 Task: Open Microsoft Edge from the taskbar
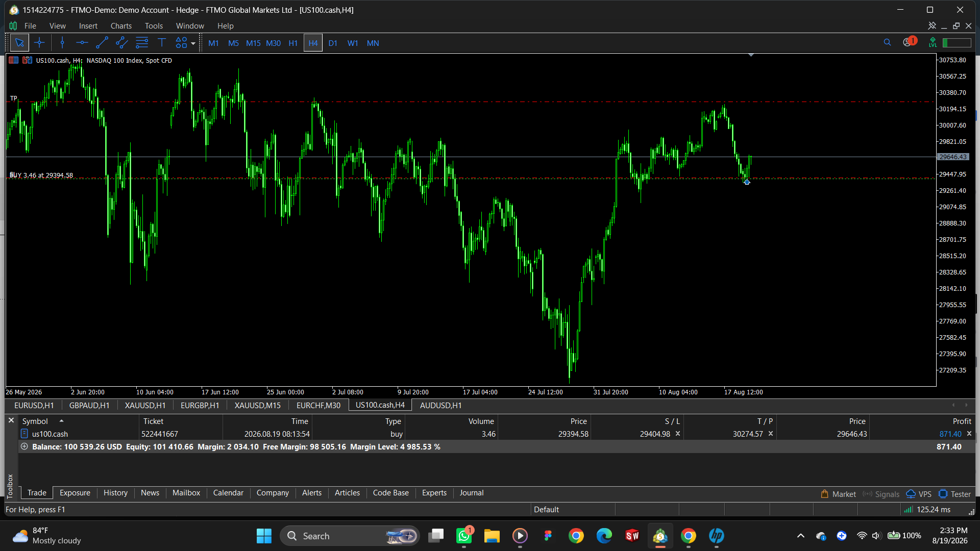[604, 536]
